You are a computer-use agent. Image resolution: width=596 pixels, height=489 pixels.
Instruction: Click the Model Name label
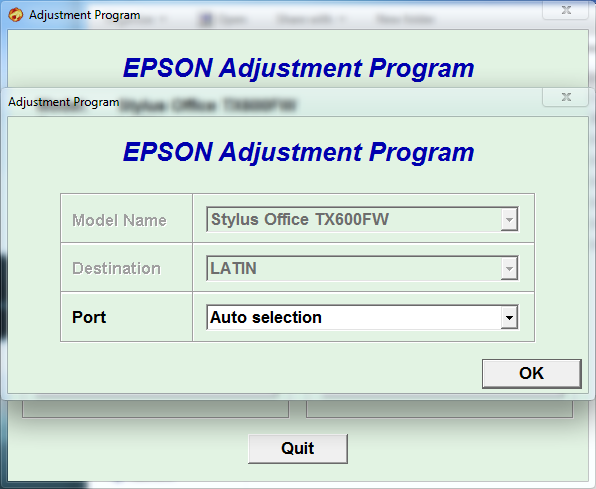coord(119,220)
